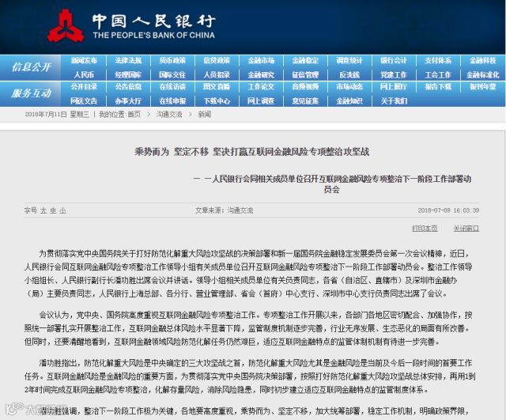Go to 调查统计 section

[x=349, y=60]
